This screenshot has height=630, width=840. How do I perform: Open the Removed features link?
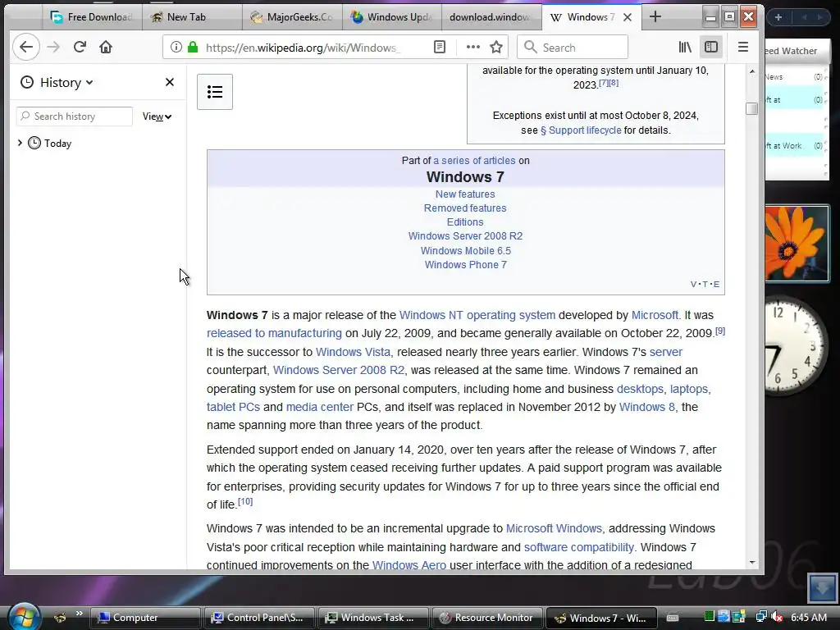pos(465,208)
